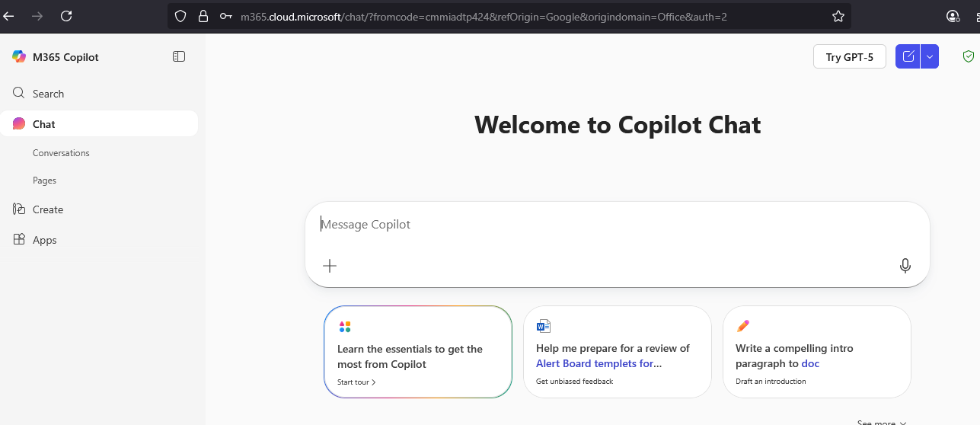Click the plus icon to add content
Image resolution: width=980 pixels, height=425 pixels.
click(x=330, y=266)
